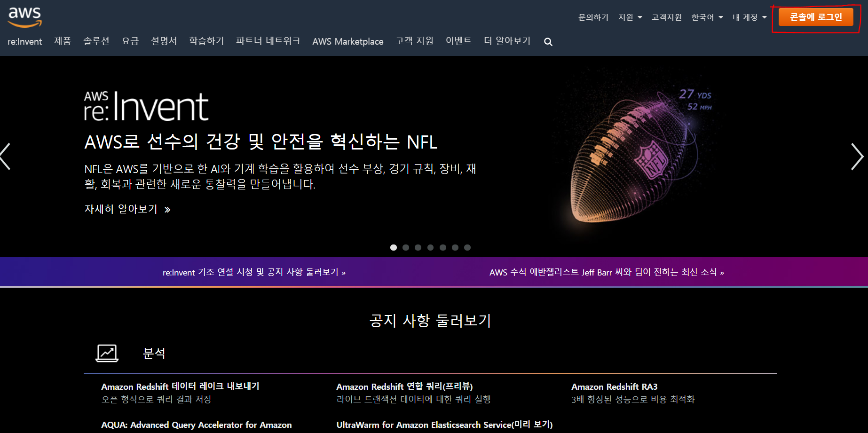The height and width of the screenshot is (433, 868).
Task: Click headline AWS로 선수의 건강 및 안전을 혁신하는 NFL
Action: click(261, 142)
